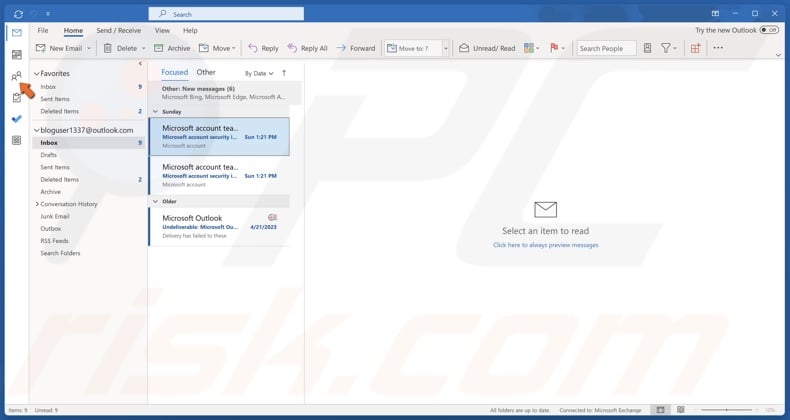790x420 pixels.
Task: Switch to the Other inbox tab
Action: [x=206, y=73]
